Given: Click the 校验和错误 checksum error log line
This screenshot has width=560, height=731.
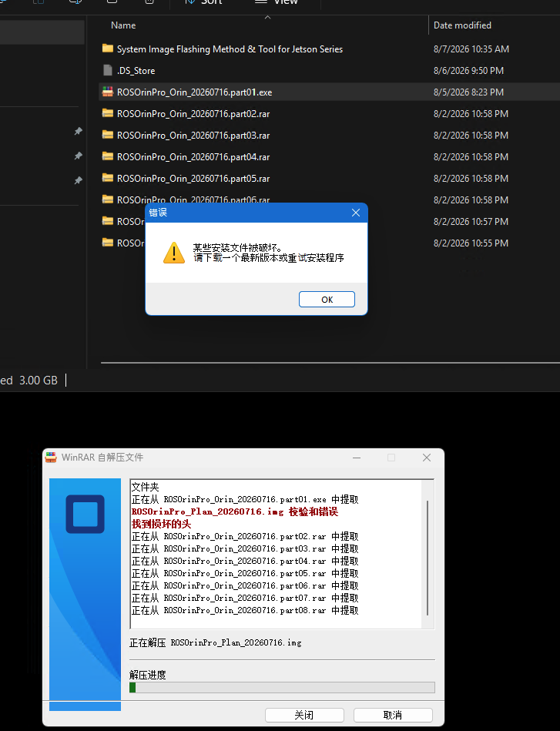Looking at the screenshot, I should [234, 512].
